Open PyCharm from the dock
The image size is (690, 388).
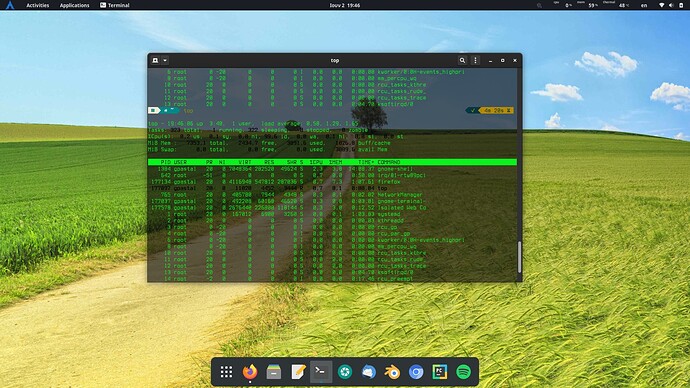(440, 372)
